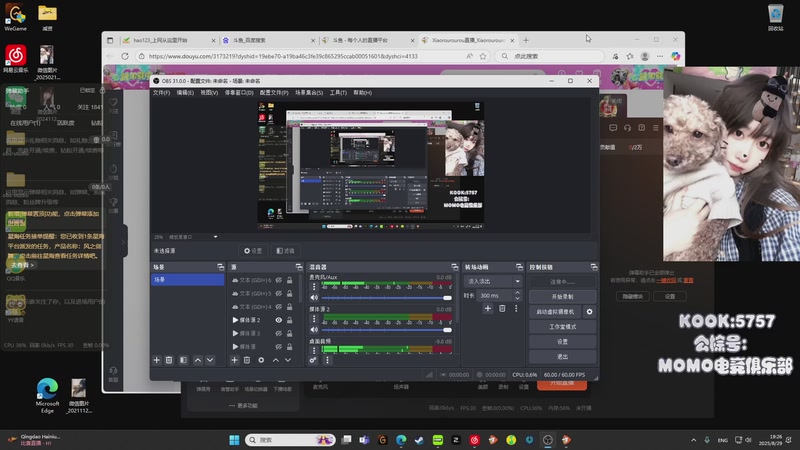Open OBS 设置 button in controls
This screenshot has height=450, width=800.
tap(562, 341)
